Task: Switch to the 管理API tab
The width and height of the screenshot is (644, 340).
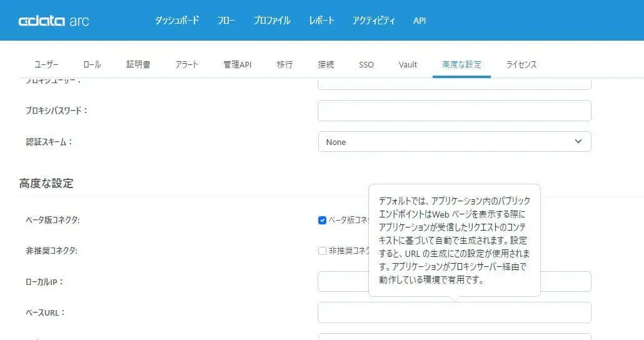Action: [x=238, y=64]
